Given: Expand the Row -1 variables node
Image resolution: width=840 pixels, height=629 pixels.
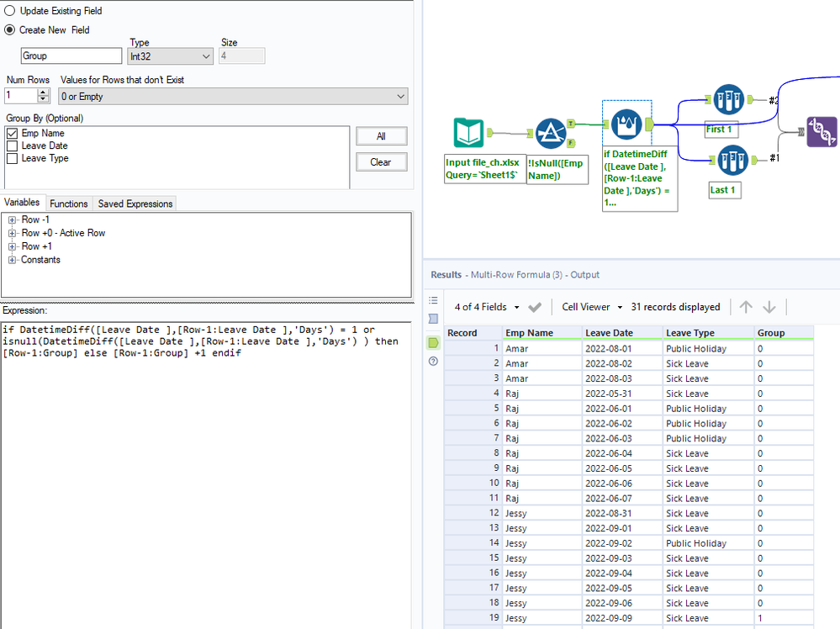Looking at the screenshot, I should tap(13, 219).
